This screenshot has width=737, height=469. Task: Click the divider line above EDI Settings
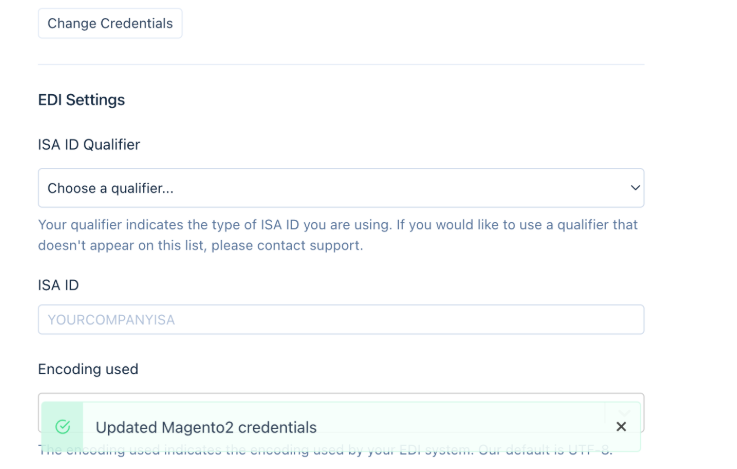coord(341,64)
